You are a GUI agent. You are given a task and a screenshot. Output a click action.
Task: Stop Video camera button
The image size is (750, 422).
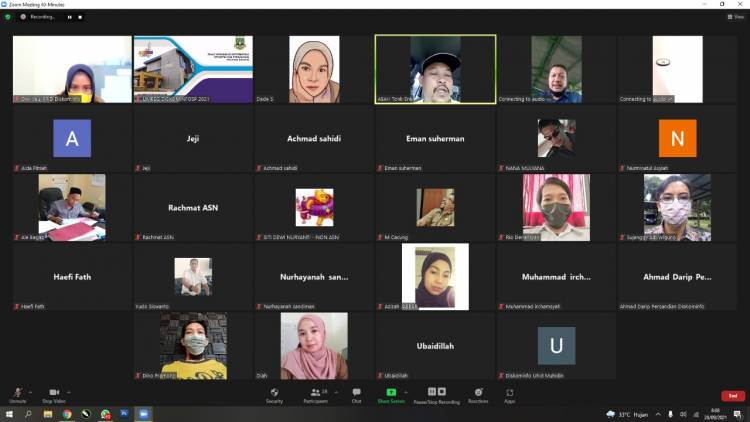pyautogui.click(x=54, y=395)
